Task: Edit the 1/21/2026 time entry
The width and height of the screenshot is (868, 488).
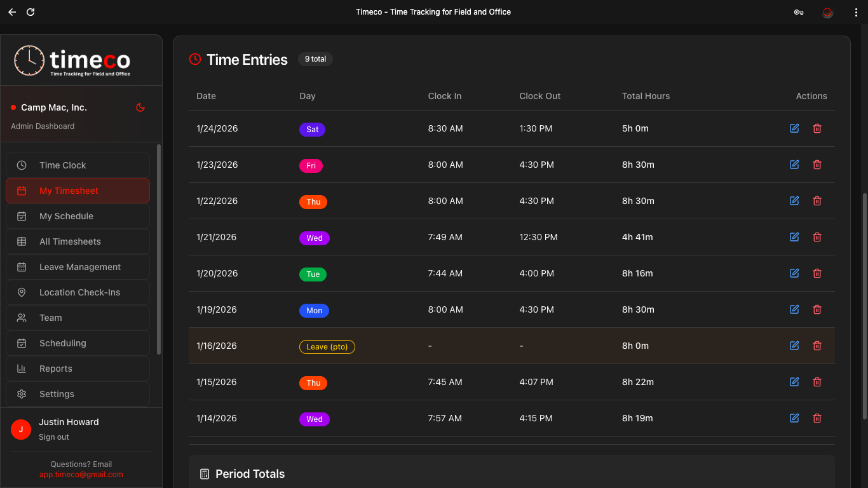Action: pos(794,237)
